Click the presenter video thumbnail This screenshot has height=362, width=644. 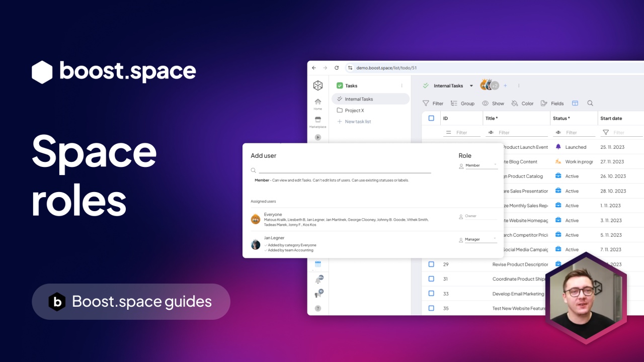586,298
